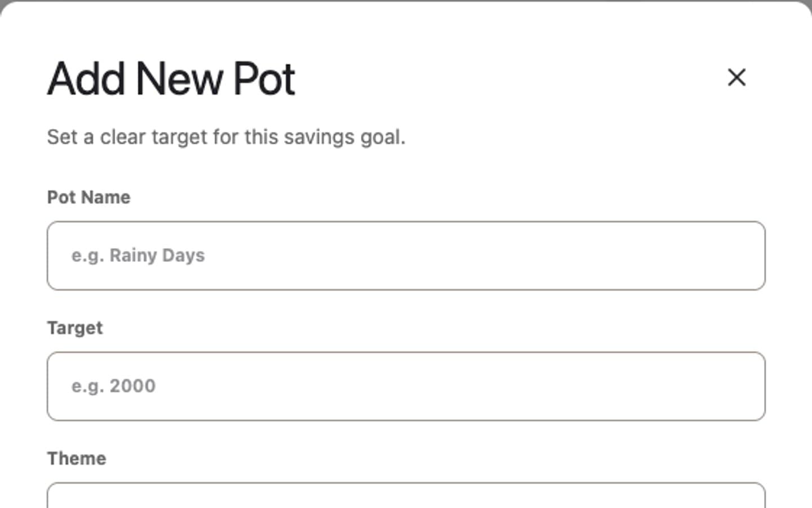Click into the Target amount field
Viewport: 812px width, 508px height.
tap(406, 386)
